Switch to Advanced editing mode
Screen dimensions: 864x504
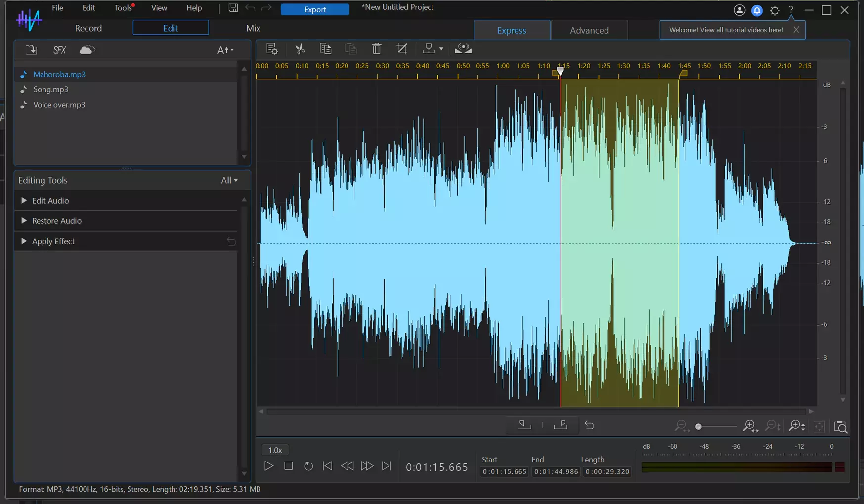tap(589, 30)
